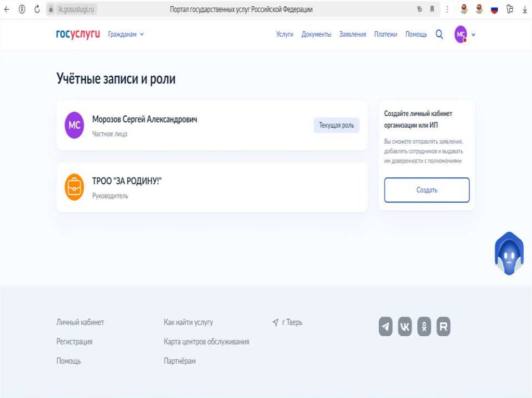This screenshot has width=532, height=398.
Task: Expand the Гражданам dropdown
Action: [x=126, y=34]
